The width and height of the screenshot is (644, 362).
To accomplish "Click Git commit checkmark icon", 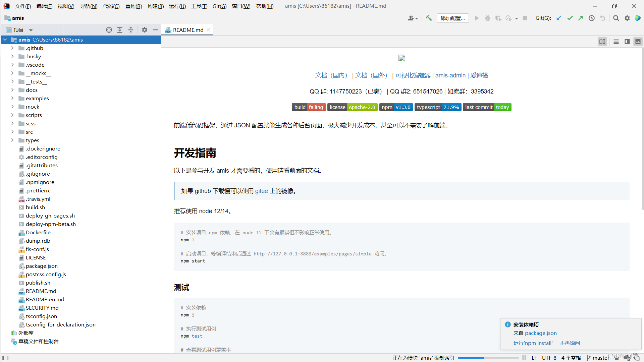I will (x=570, y=18).
